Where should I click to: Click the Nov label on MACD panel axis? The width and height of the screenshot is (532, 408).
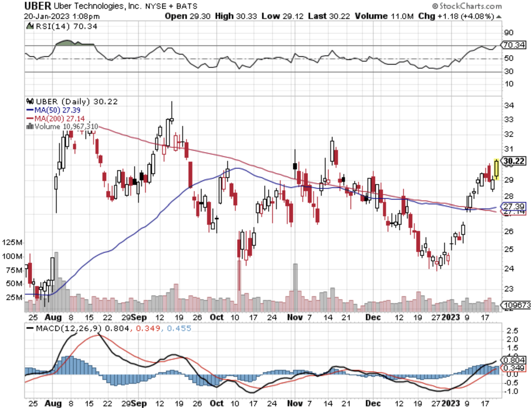pyautogui.click(x=295, y=403)
